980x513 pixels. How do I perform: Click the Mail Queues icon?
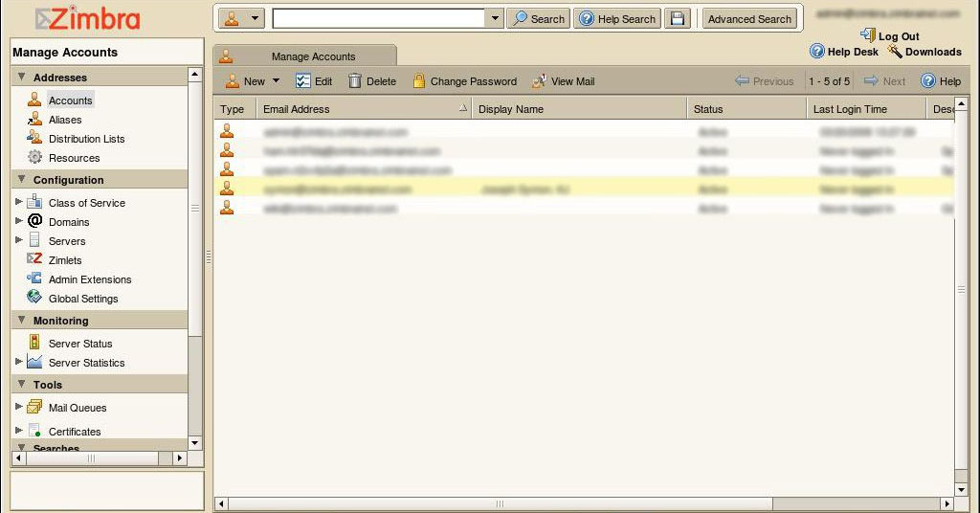coord(34,407)
